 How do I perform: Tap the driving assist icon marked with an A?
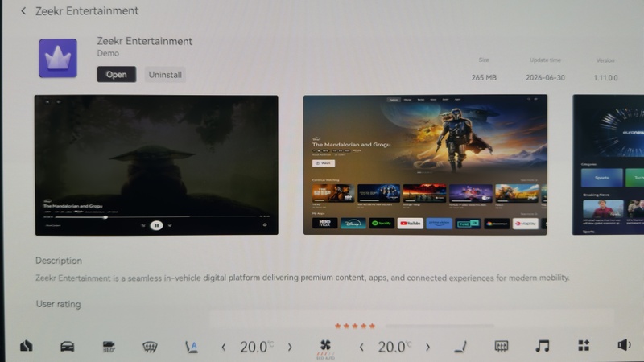[x=191, y=347]
